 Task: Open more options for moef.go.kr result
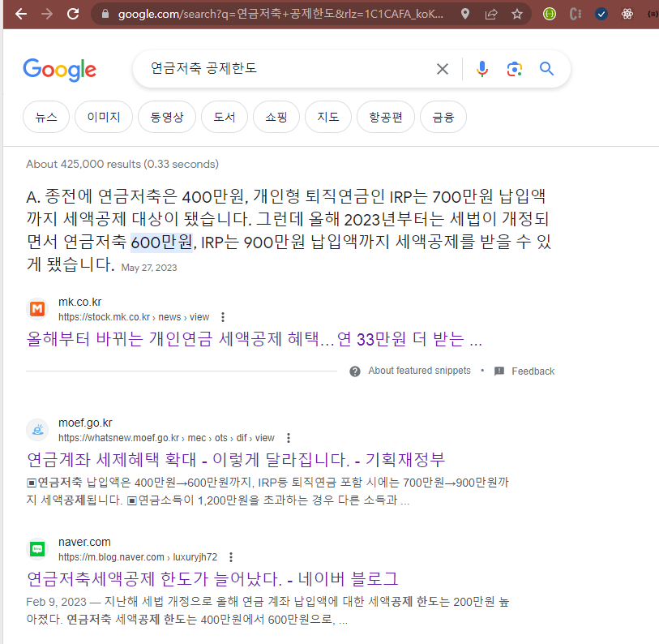(x=289, y=438)
